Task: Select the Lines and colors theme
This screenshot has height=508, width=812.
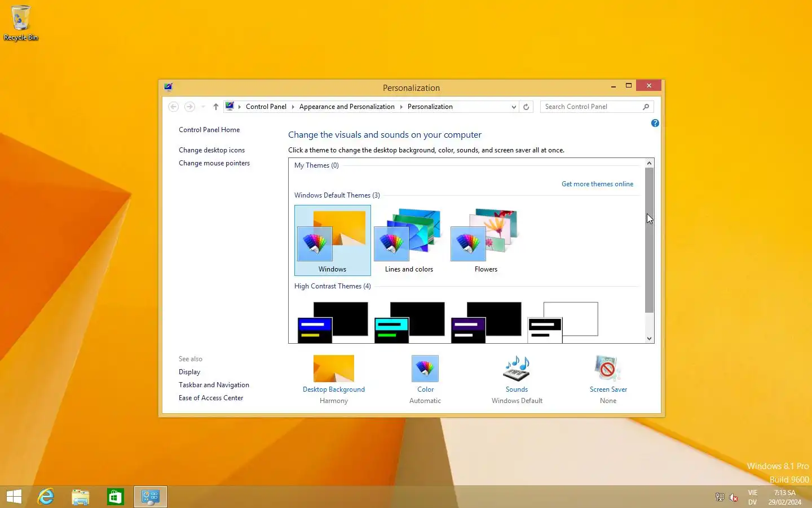Action: click(409, 240)
